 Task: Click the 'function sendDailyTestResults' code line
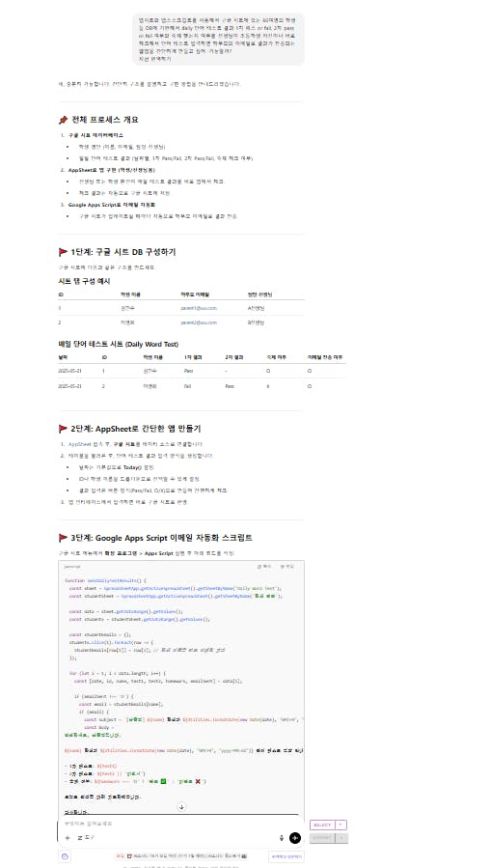tap(105, 580)
